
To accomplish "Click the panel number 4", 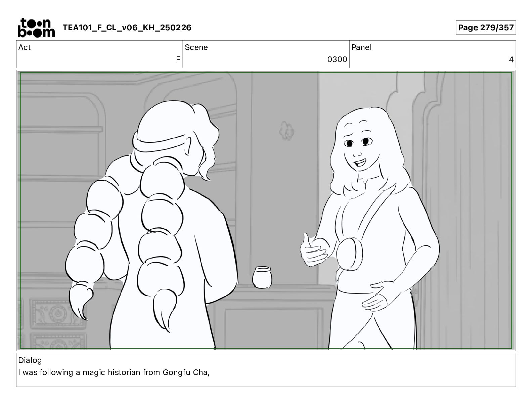I will 511,59.
